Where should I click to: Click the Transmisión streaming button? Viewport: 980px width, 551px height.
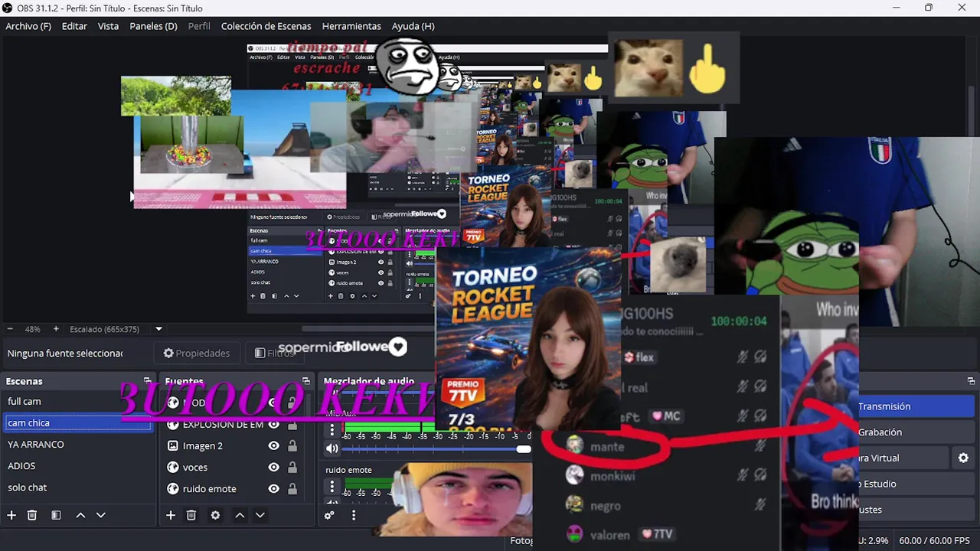click(x=916, y=406)
